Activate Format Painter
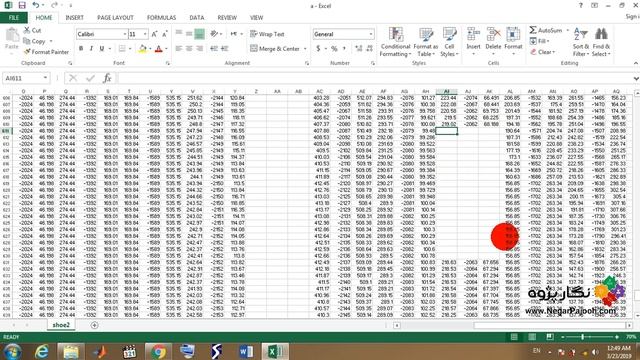 [x=46, y=52]
